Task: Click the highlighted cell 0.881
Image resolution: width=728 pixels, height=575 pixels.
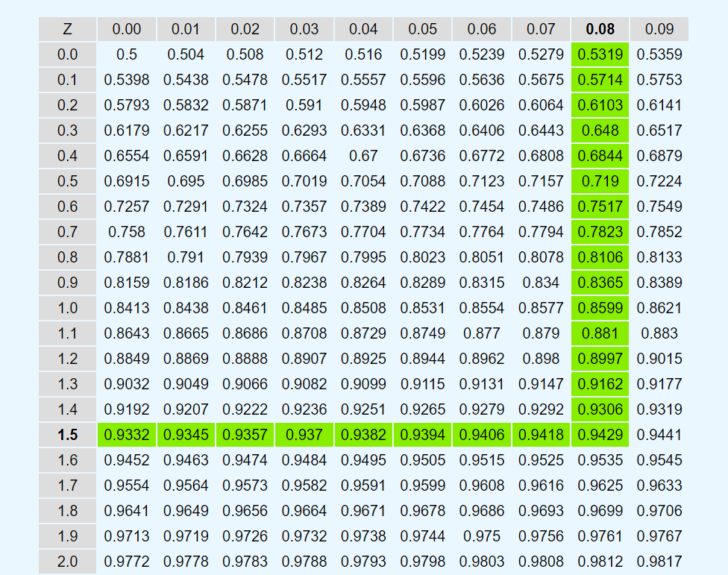Action: click(x=600, y=333)
